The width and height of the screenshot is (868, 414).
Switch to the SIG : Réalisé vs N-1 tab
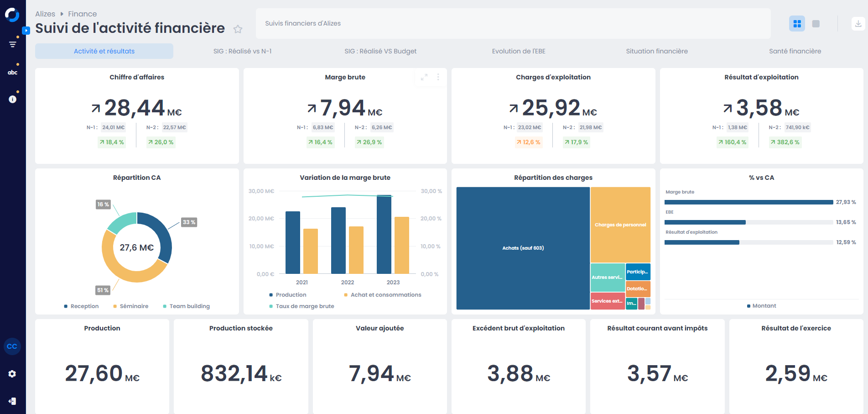[x=242, y=51]
